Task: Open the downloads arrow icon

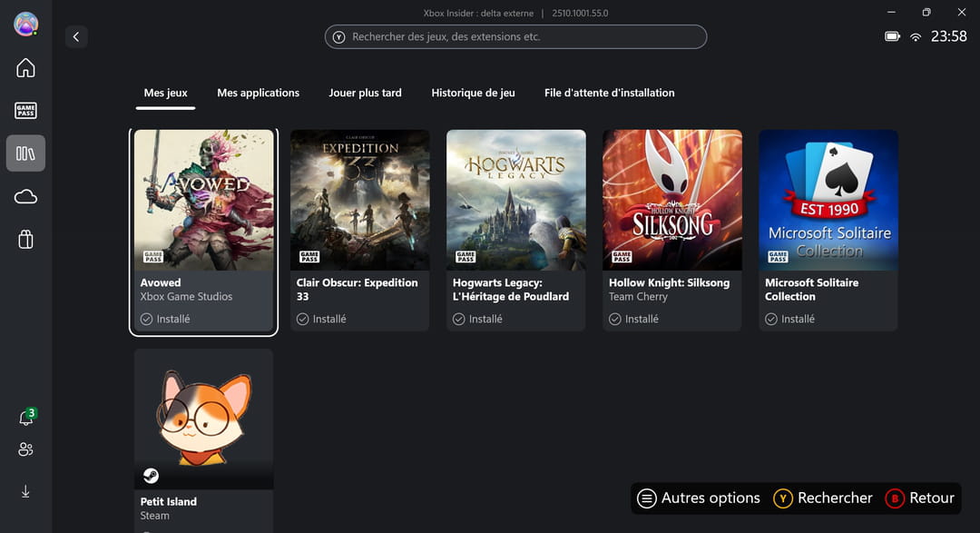Action: tap(25, 491)
